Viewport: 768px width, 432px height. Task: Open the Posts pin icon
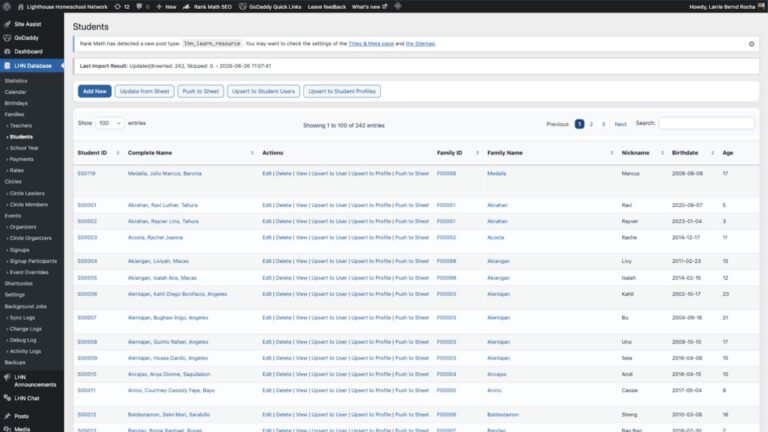click(x=7, y=416)
